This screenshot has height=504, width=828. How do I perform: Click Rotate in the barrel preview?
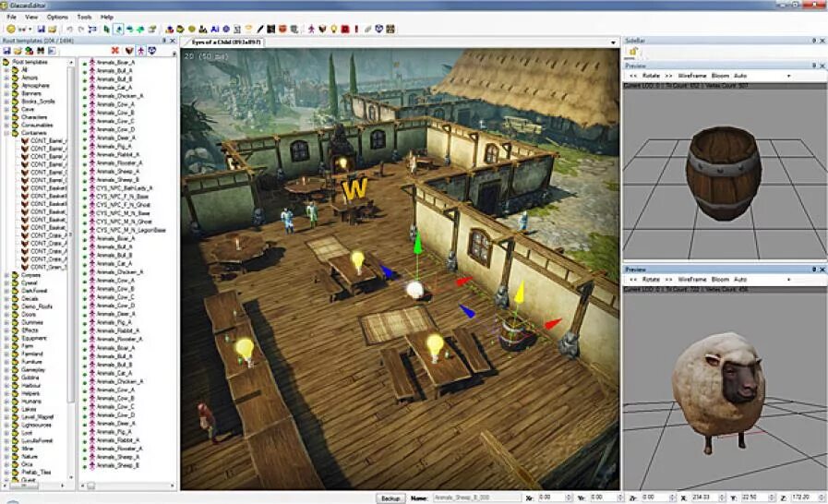point(651,76)
